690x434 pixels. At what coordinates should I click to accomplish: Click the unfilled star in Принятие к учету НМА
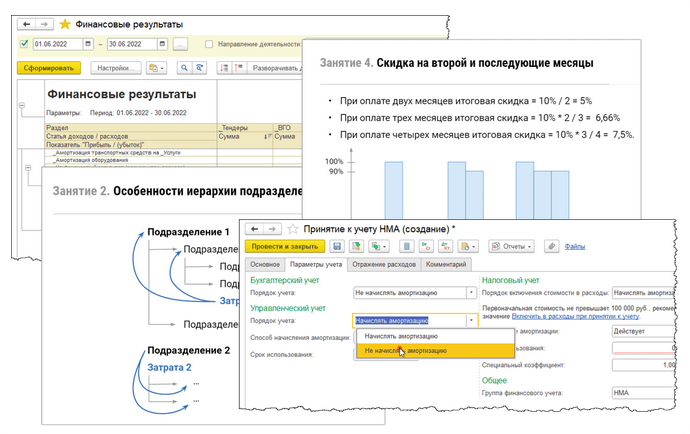[291, 228]
